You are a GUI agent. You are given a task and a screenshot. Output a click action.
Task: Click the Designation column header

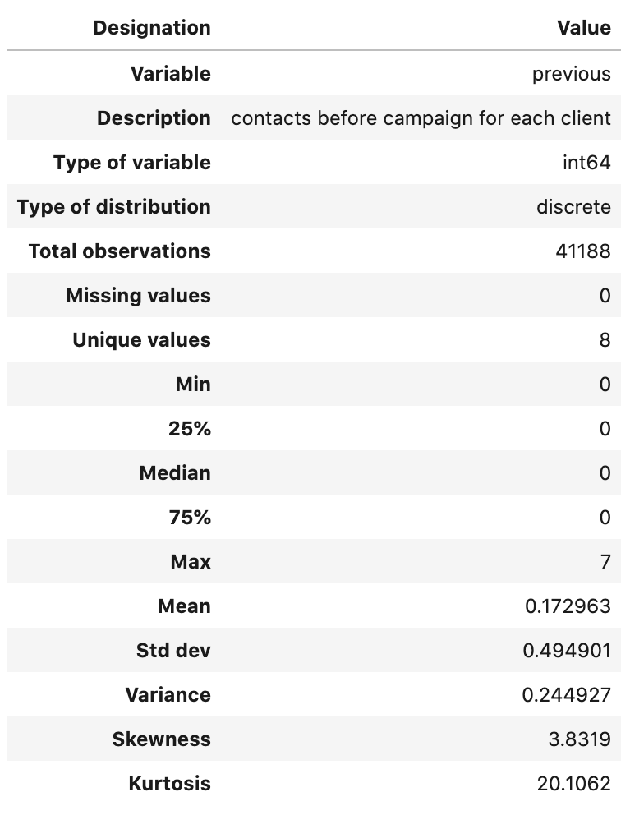click(152, 28)
